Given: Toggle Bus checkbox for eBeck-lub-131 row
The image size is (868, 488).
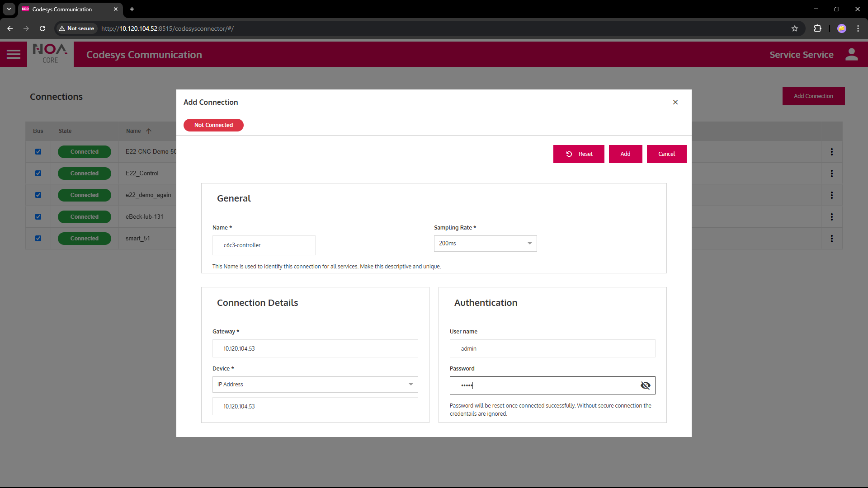Looking at the screenshot, I should tap(38, 217).
